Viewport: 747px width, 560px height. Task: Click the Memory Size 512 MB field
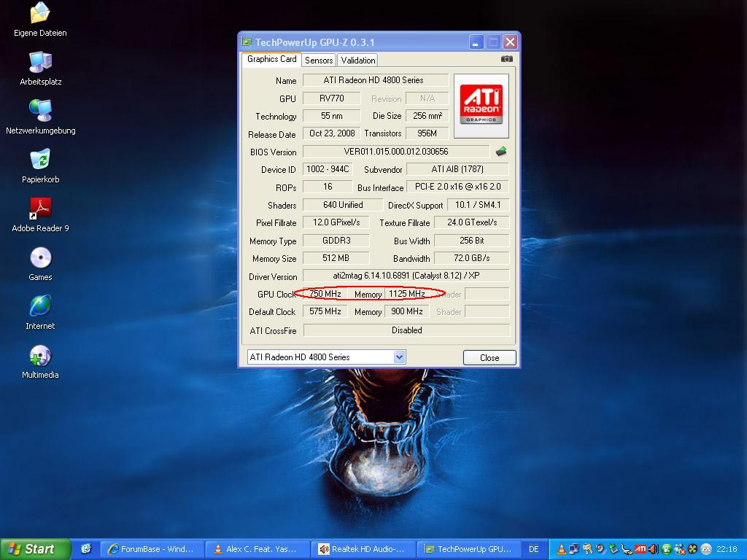coord(336,258)
